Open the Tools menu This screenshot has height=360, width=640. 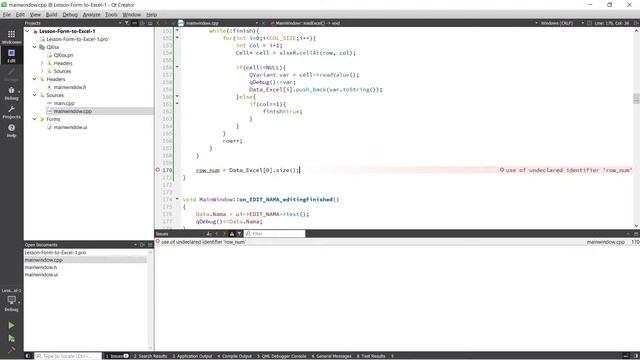tap(111, 15)
